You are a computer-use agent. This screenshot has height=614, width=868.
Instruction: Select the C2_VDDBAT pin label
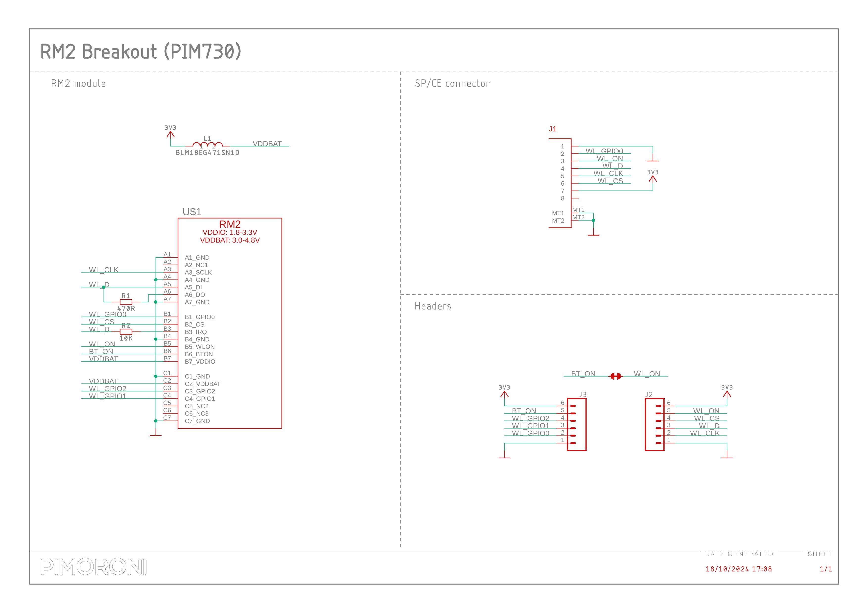point(203,384)
